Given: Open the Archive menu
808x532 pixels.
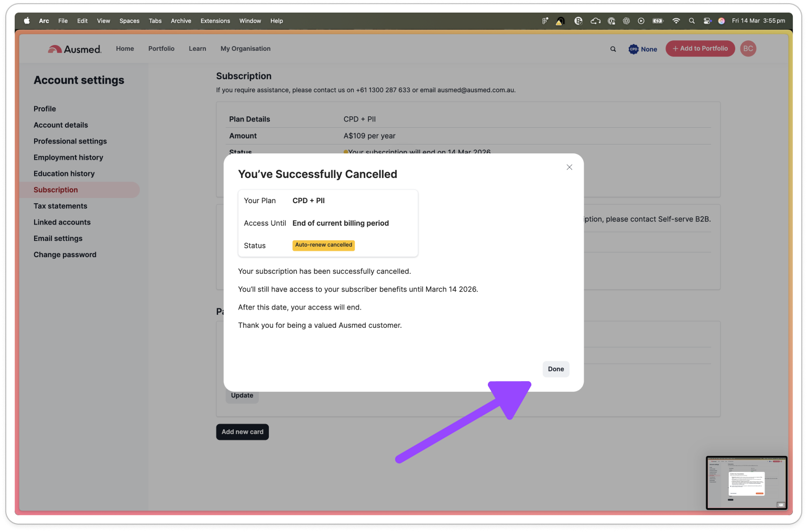Looking at the screenshot, I should (181, 21).
